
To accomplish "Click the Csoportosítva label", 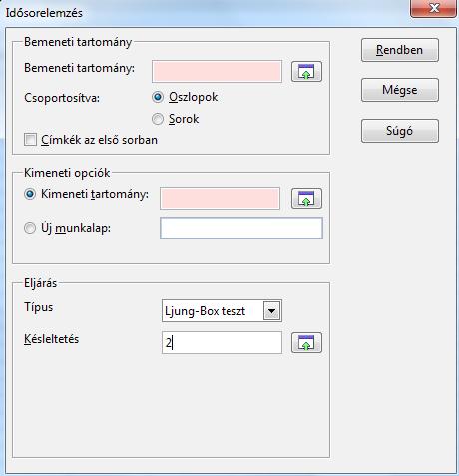I will coord(62,98).
